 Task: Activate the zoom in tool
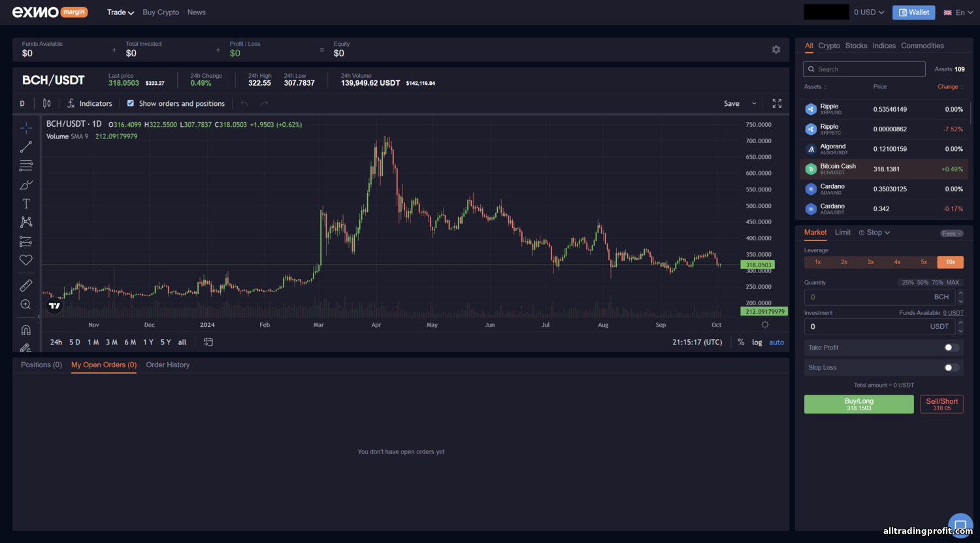tap(26, 304)
